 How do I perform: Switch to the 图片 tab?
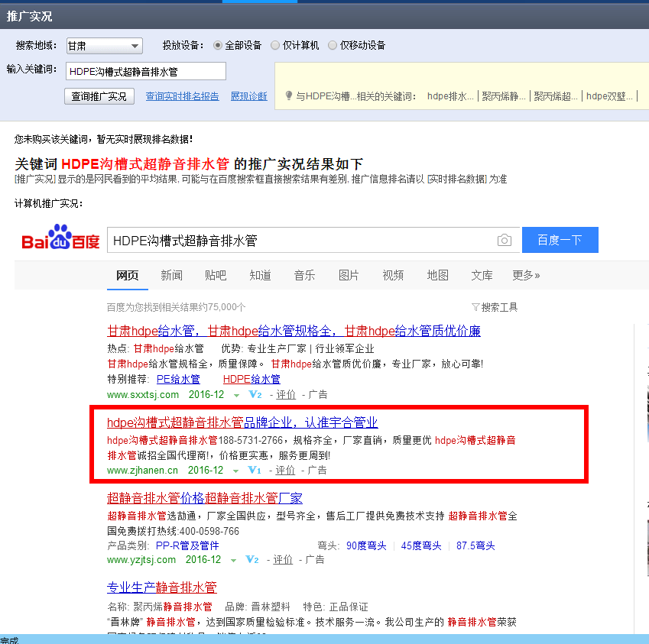coord(349,275)
